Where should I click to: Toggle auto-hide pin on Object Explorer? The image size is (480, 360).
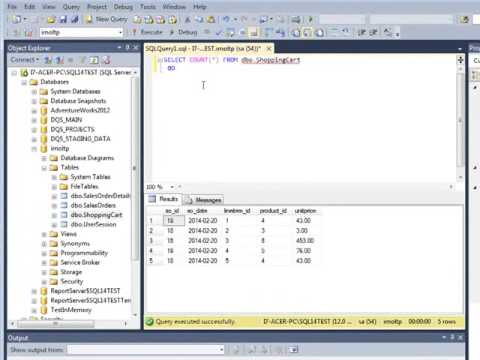pos(127,48)
